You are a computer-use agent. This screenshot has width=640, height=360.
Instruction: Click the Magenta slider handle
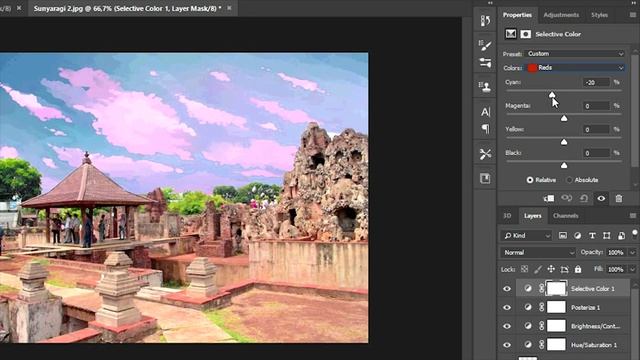pos(564,118)
